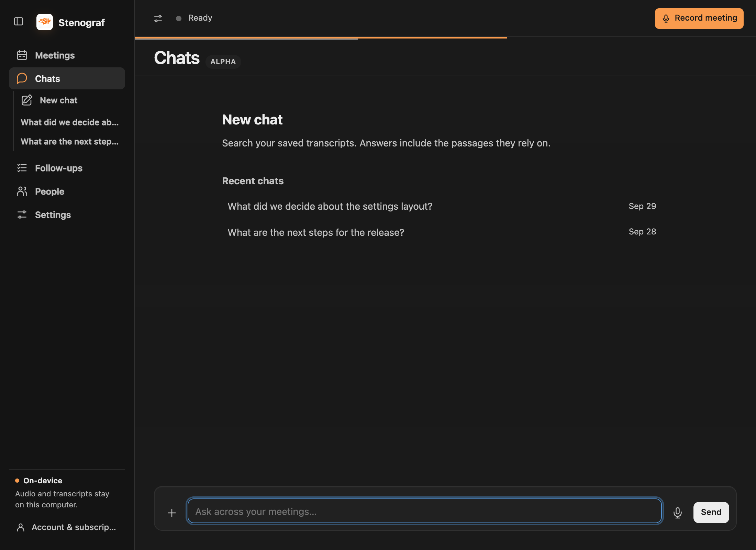
Task: Open Meetings in the sidebar
Action: [x=67, y=55]
